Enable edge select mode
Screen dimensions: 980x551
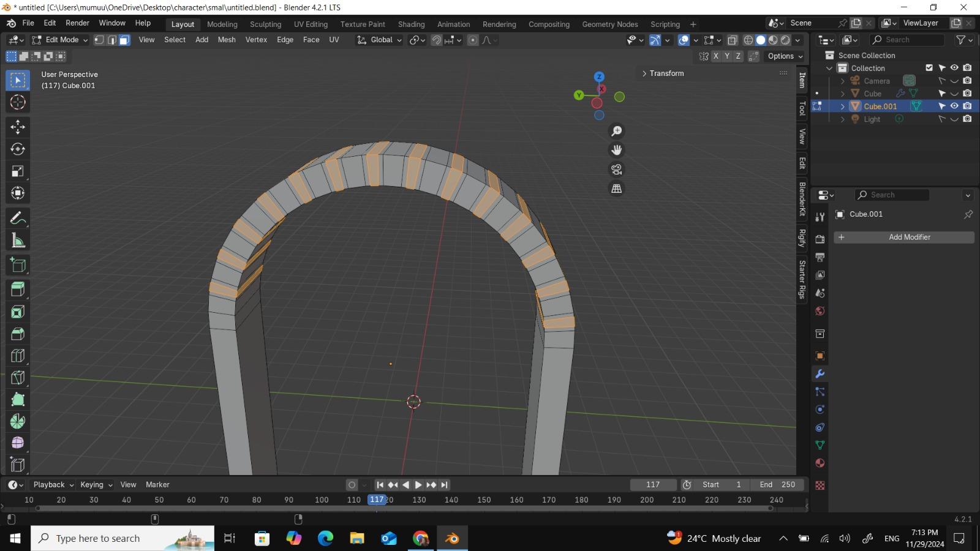click(111, 40)
